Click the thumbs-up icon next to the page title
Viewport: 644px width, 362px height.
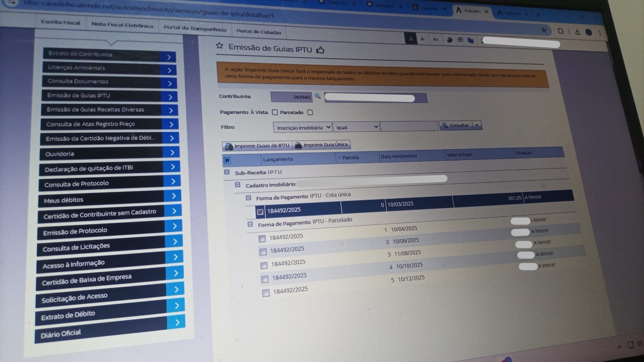click(320, 50)
